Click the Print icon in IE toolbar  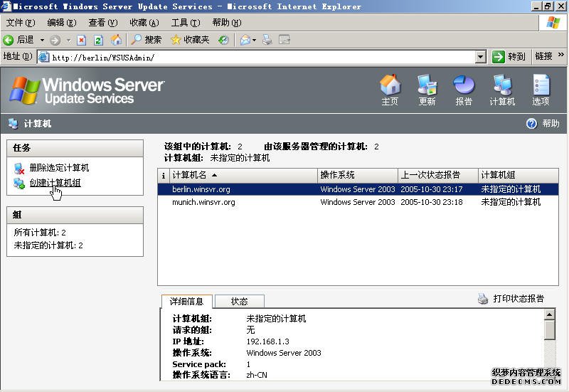267,40
